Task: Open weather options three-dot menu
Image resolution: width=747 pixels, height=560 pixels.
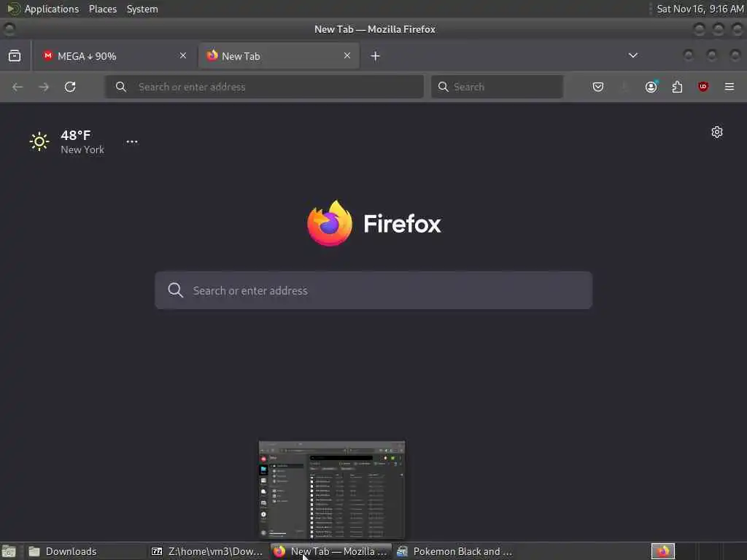Action: pyautogui.click(x=132, y=141)
